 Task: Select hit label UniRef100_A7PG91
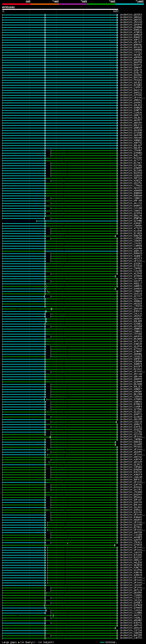tap(131, 95)
